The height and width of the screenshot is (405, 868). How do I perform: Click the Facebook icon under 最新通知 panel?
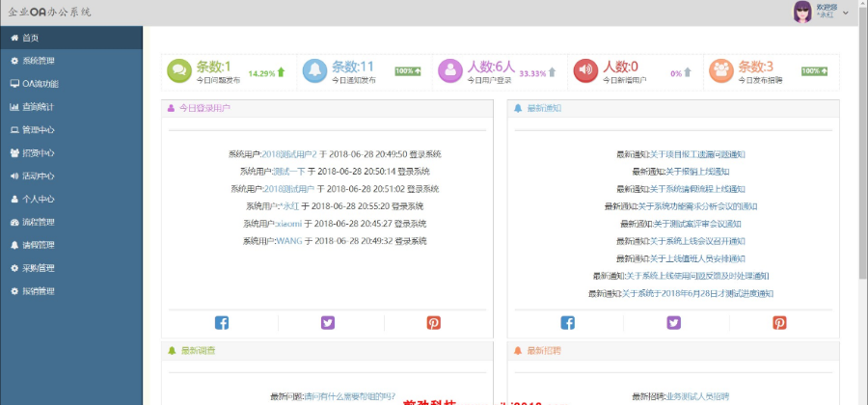click(567, 323)
